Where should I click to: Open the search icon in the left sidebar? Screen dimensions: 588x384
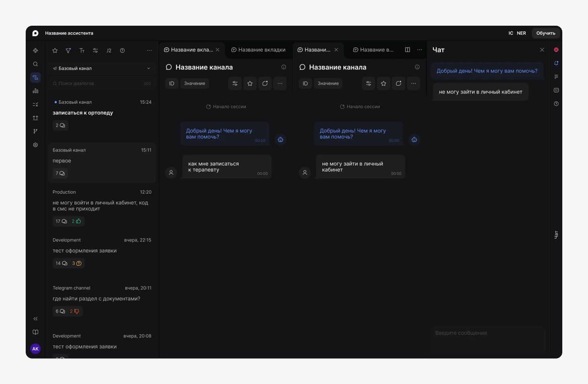click(x=35, y=64)
